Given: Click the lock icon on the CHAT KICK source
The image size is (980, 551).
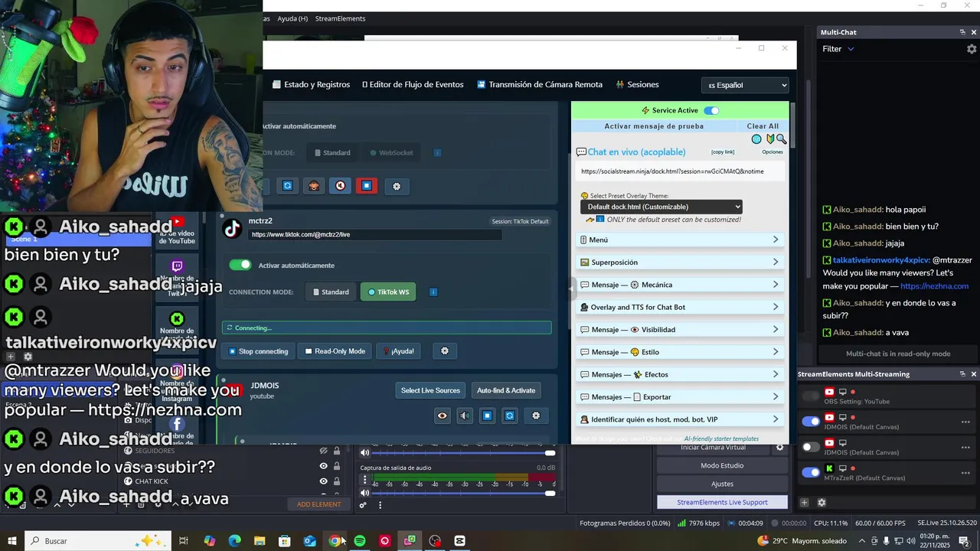Looking at the screenshot, I should coord(337,481).
